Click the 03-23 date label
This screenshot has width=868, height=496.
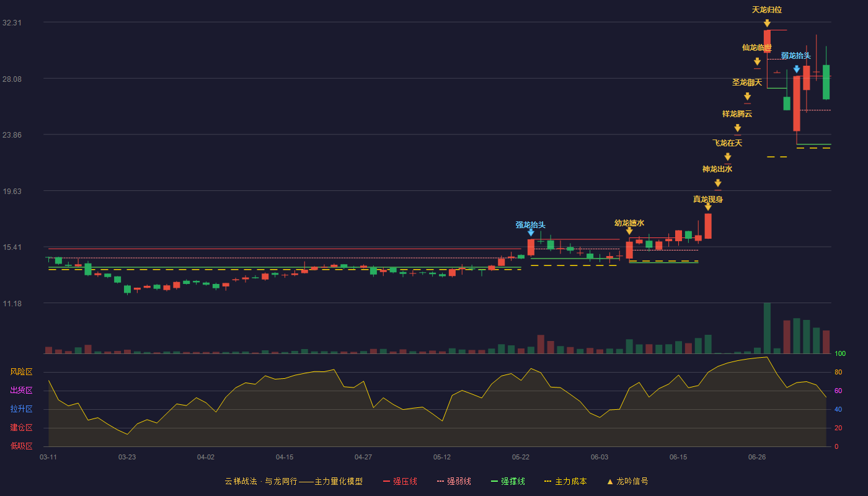click(x=127, y=457)
